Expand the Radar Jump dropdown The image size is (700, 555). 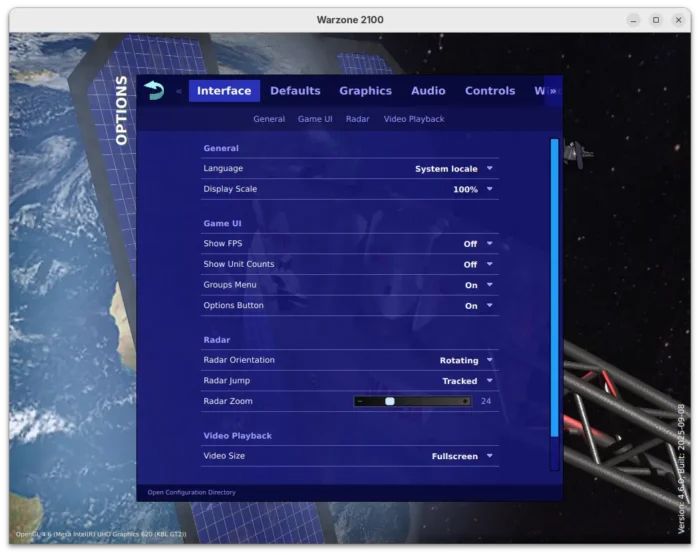click(467, 381)
